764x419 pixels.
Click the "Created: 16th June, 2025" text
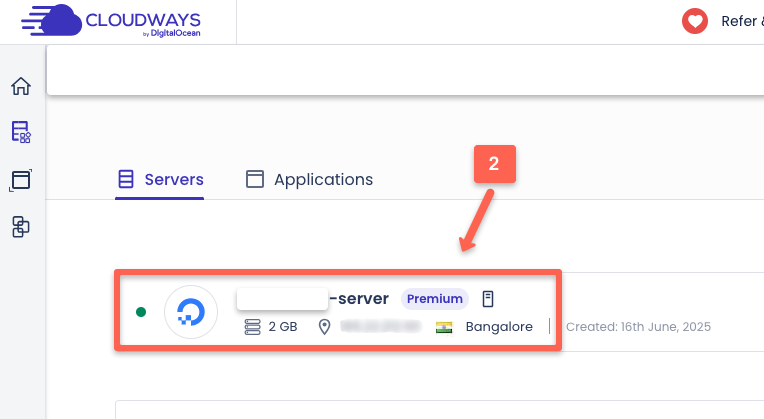click(638, 327)
